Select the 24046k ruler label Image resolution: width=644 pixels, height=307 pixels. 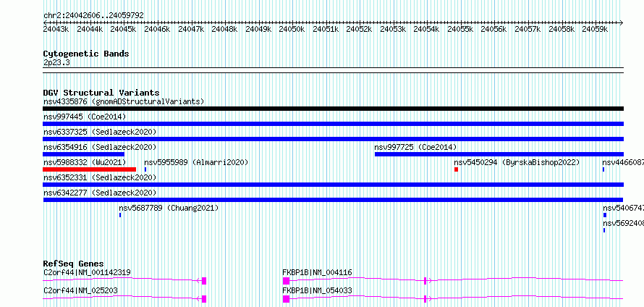coord(157,29)
